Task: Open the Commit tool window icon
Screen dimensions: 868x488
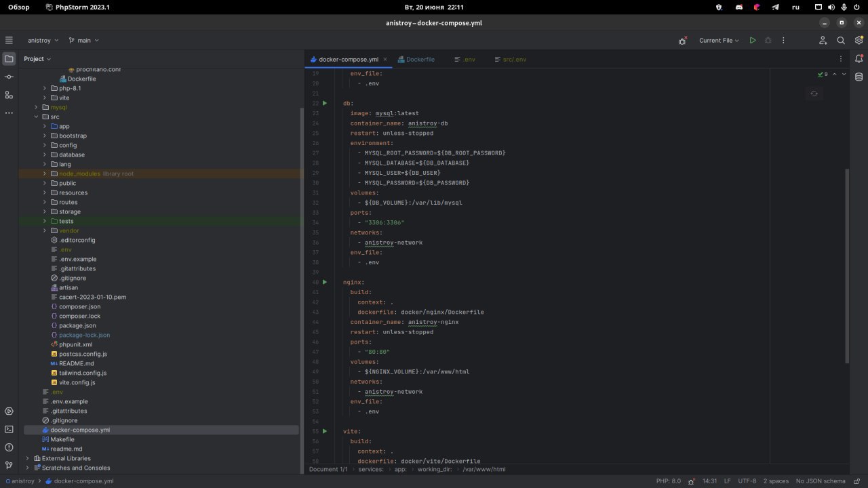Action: point(9,77)
